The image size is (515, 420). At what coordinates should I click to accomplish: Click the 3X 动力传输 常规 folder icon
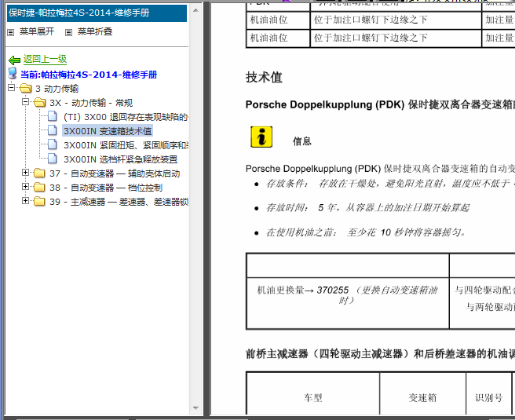pos(40,103)
